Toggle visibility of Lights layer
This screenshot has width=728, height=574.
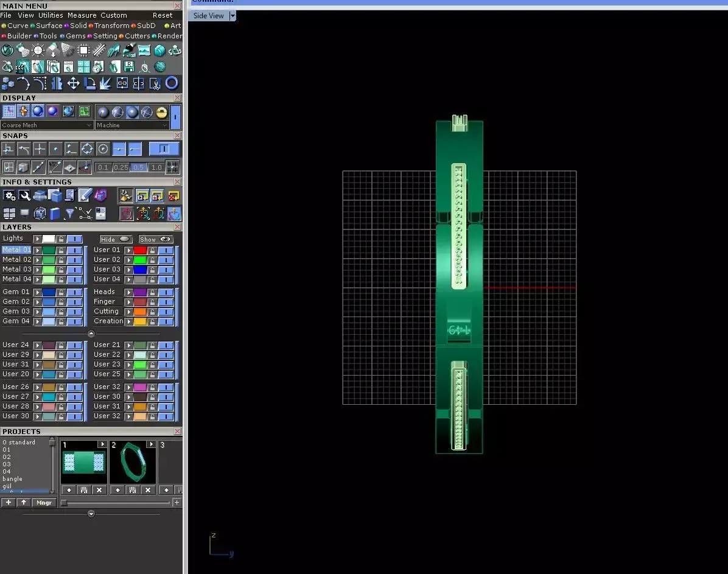point(75,239)
